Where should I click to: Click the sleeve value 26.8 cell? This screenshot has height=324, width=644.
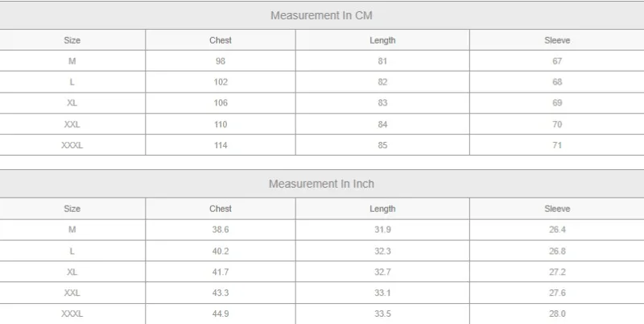coord(557,251)
